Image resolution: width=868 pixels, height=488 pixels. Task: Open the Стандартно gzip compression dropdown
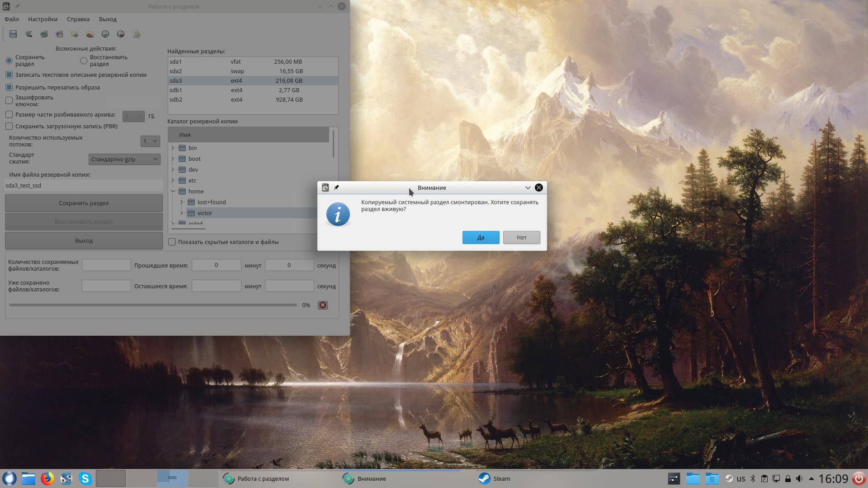pyautogui.click(x=124, y=159)
